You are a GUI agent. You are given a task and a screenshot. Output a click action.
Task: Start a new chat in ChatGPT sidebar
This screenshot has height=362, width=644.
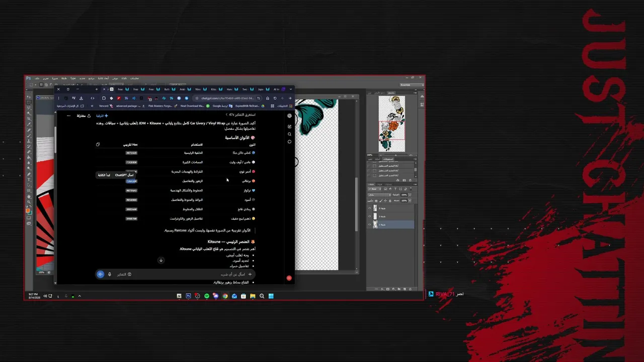pyautogui.click(x=289, y=126)
